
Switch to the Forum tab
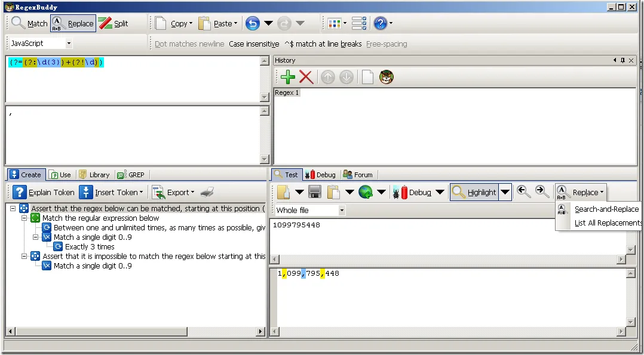point(358,175)
